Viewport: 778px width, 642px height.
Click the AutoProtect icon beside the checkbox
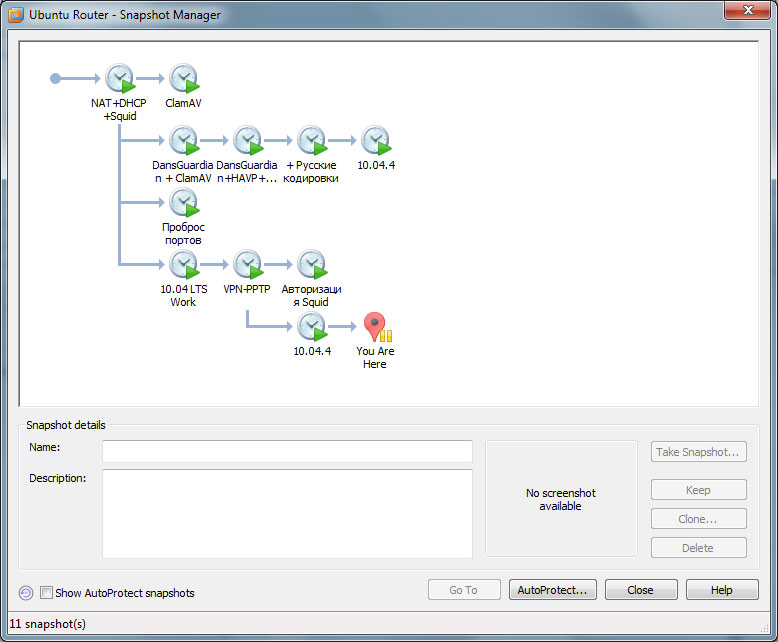point(26,592)
